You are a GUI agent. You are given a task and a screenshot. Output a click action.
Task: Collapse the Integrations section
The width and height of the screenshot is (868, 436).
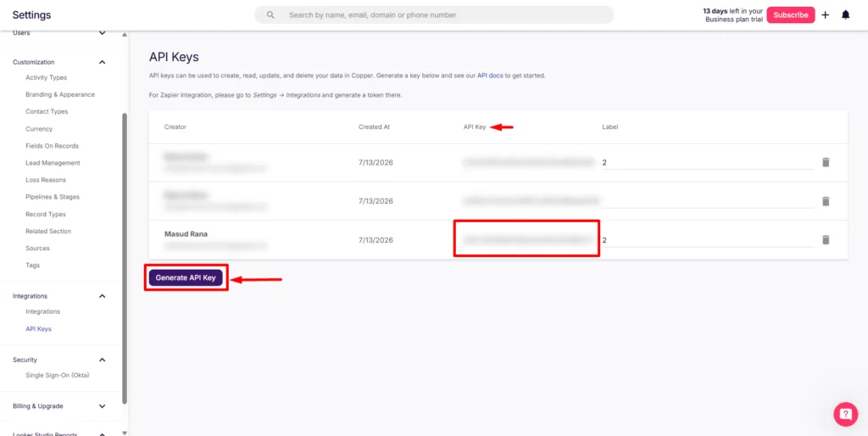click(x=102, y=296)
